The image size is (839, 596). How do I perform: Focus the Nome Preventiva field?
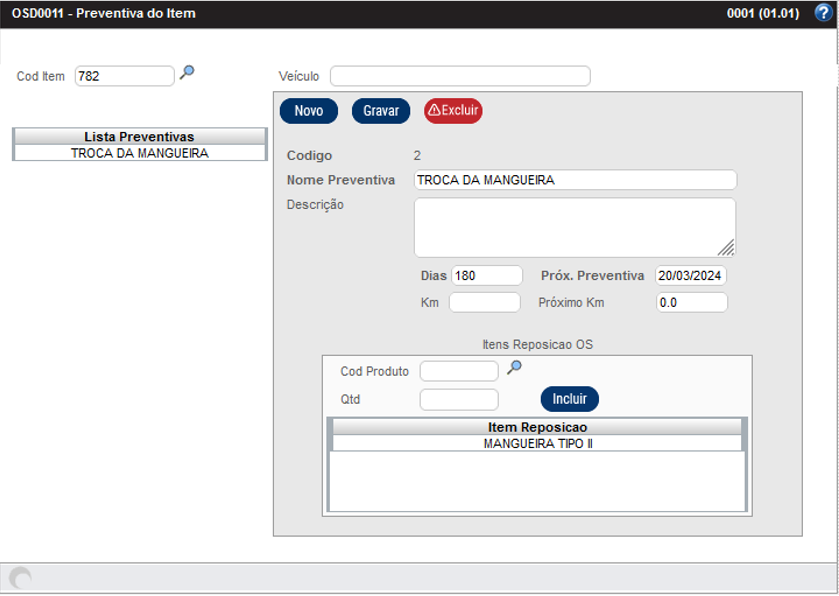[575, 180]
